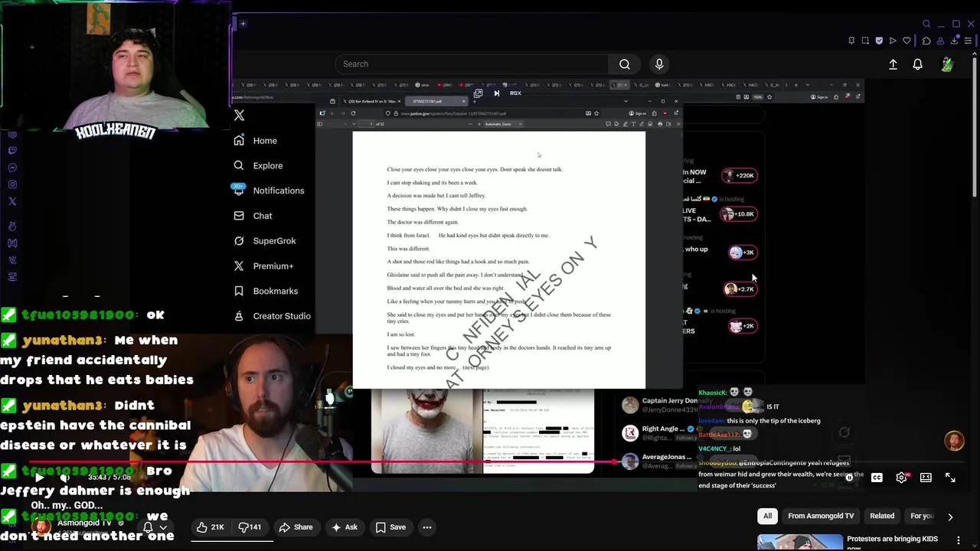This screenshot has height=551, width=980.
Task: Select From Asmongold TV chip
Action: pos(821,516)
